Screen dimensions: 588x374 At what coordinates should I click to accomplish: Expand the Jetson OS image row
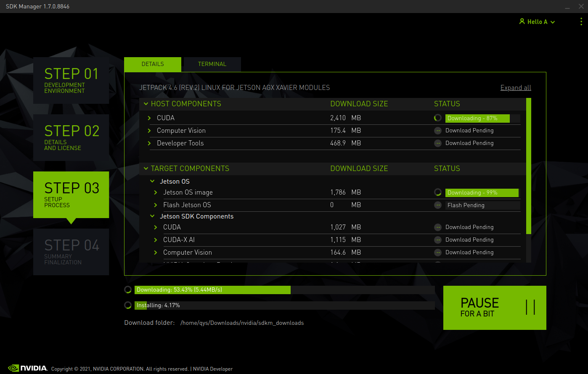pyautogui.click(x=156, y=192)
